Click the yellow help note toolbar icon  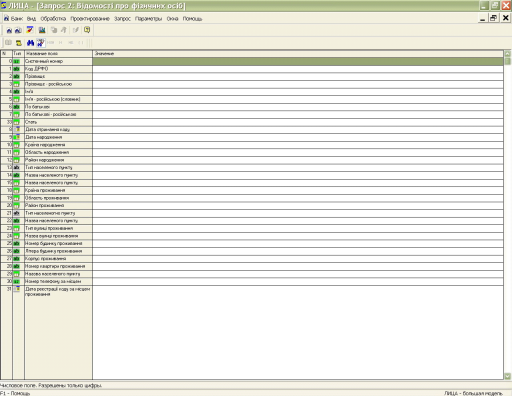(x=87, y=30)
